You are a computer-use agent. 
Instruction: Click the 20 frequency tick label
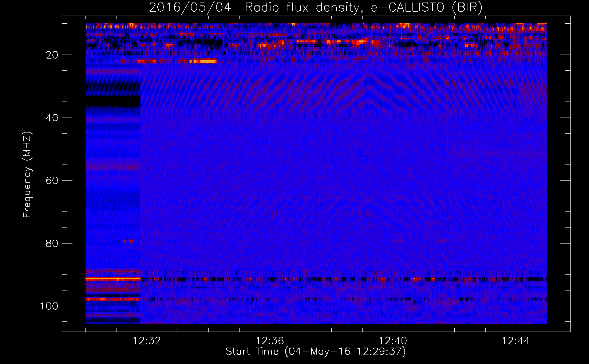pos(52,55)
